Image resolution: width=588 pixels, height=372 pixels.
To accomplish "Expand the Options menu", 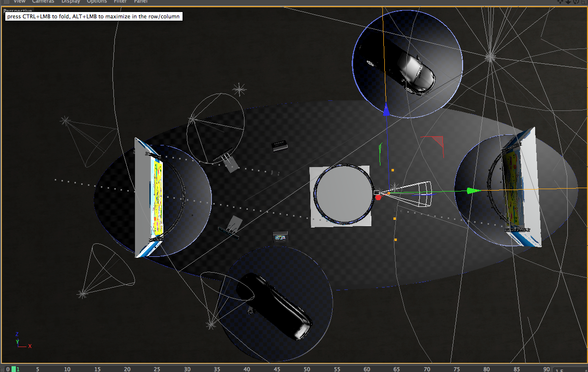I will (x=97, y=1).
